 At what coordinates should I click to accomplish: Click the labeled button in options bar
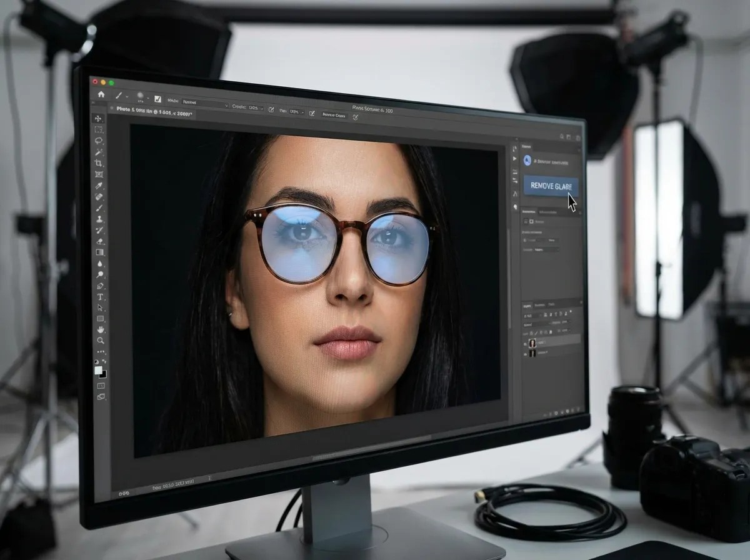point(334,115)
